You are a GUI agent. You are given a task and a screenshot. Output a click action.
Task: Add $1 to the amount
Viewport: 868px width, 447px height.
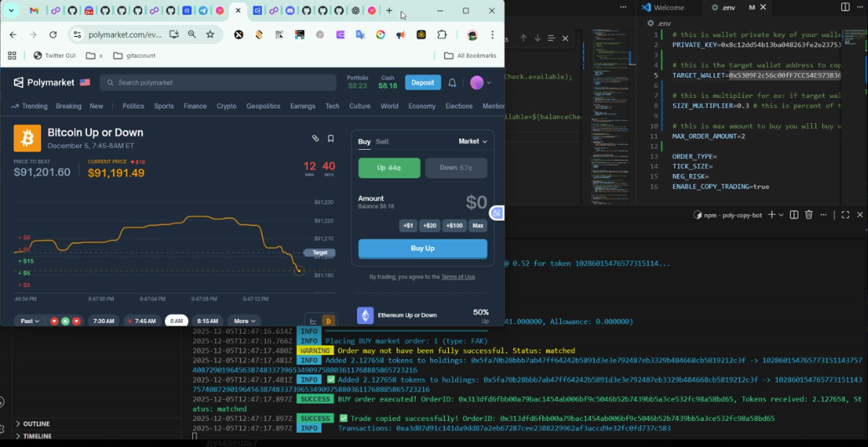pos(408,225)
